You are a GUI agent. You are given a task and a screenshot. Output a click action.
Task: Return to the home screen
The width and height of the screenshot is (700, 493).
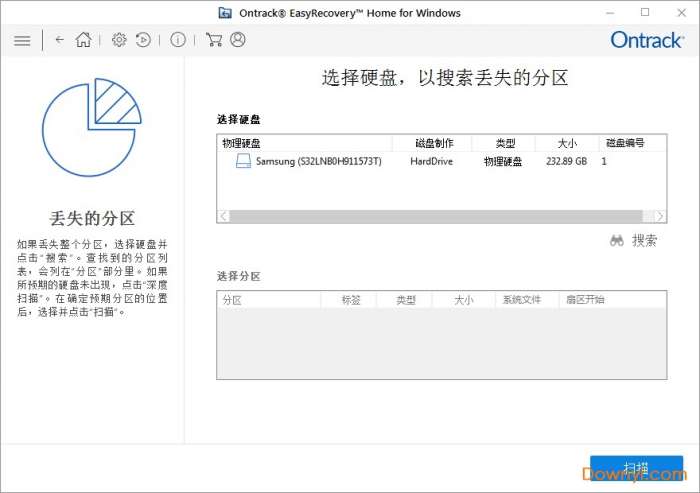pos(84,40)
